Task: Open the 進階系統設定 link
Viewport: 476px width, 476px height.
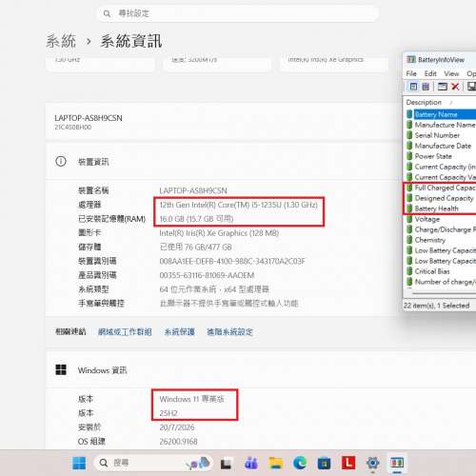Action: coord(230,332)
